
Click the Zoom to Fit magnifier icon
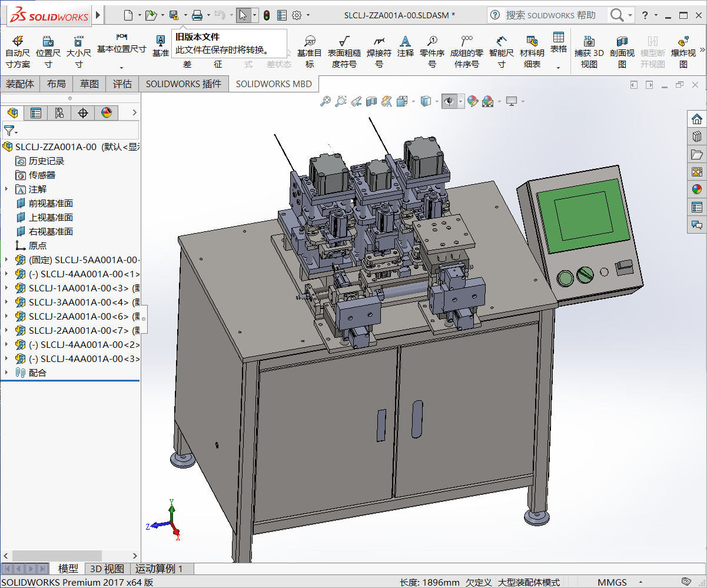tap(326, 102)
